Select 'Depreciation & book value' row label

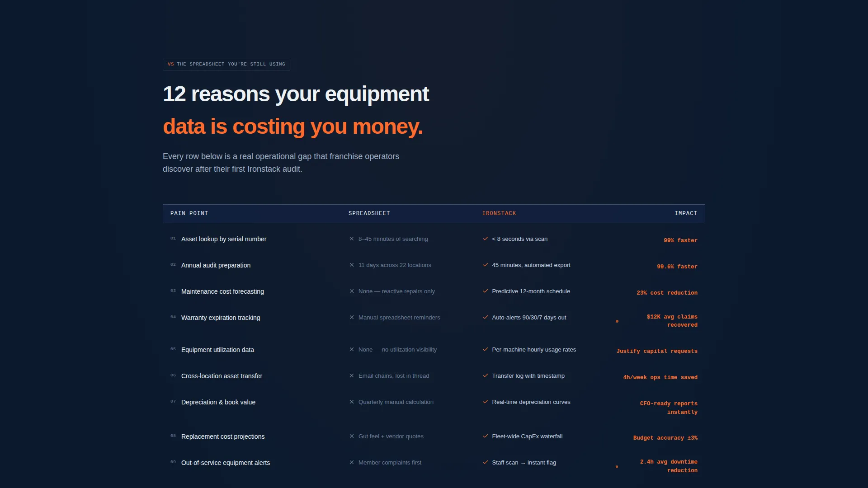point(218,402)
